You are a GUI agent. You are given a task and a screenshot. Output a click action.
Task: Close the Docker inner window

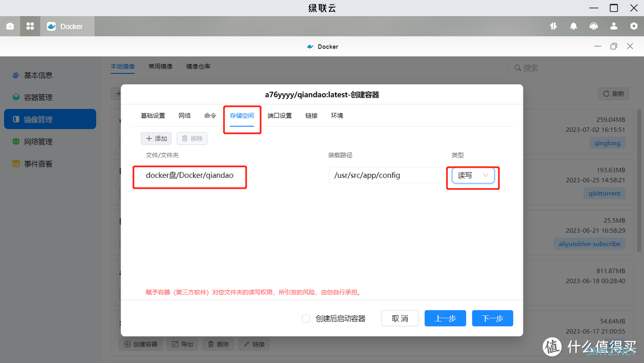coord(630,47)
